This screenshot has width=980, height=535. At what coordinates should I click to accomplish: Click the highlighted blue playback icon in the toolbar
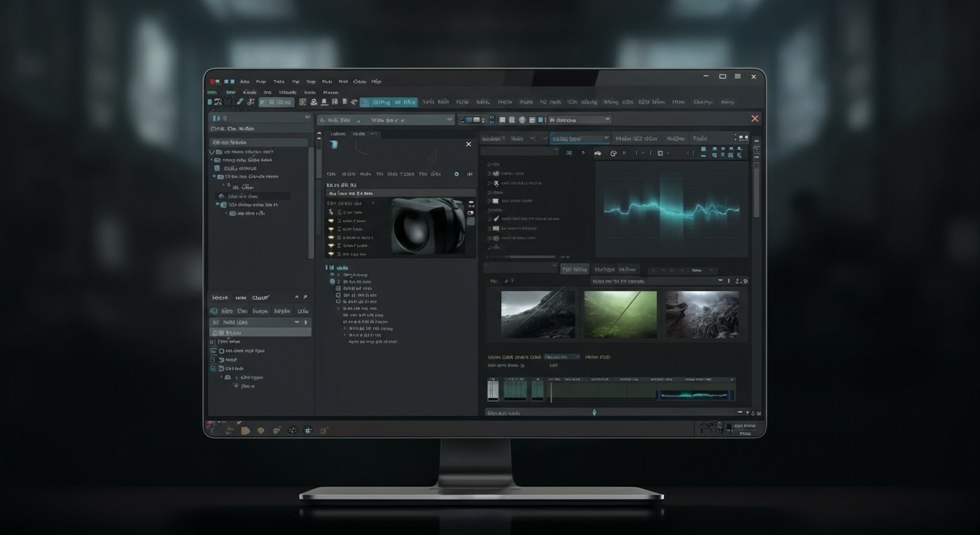[x=363, y=102]
